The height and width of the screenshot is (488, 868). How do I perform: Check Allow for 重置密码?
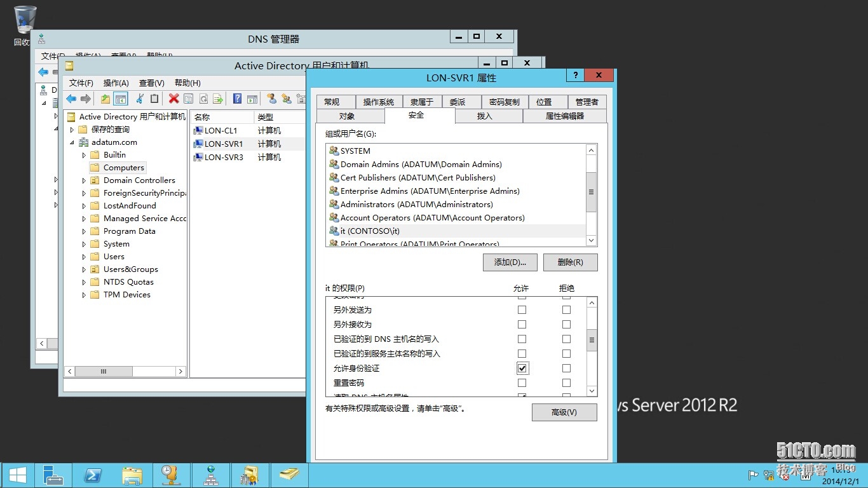pos(522,383)
